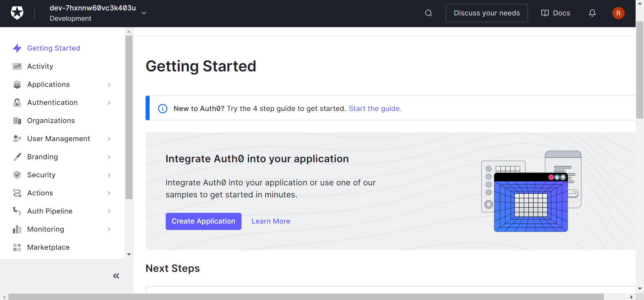This screenshot has width=644, height=300.
Task: Expand the Monitoring section chevron
Action: [109, 229]
